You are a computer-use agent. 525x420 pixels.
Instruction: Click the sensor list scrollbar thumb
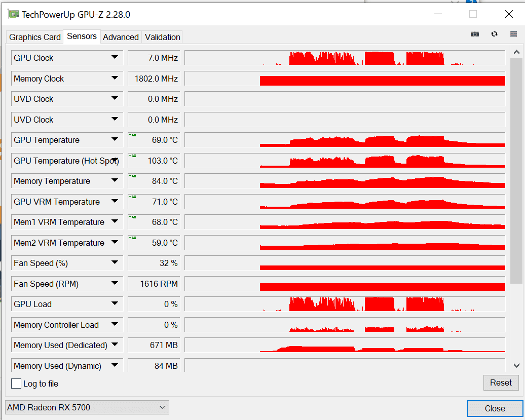point(516,171)
